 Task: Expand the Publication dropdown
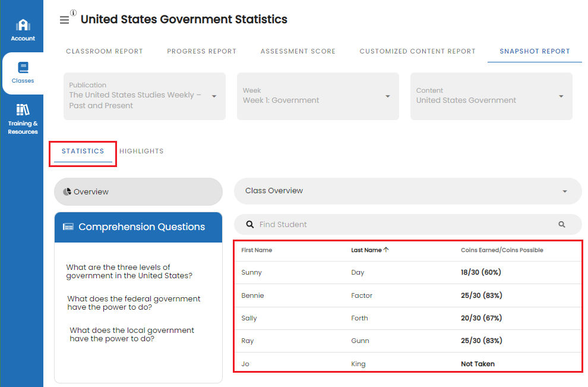coord(214,96)
